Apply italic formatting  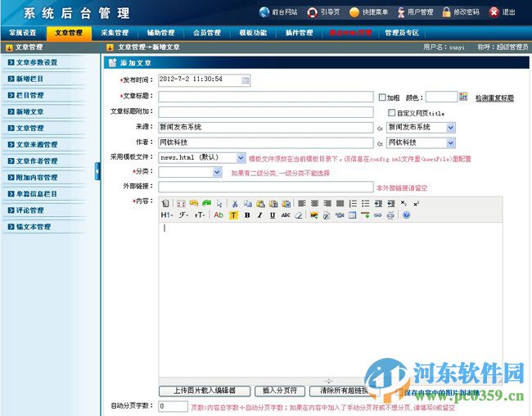point(259,215)
